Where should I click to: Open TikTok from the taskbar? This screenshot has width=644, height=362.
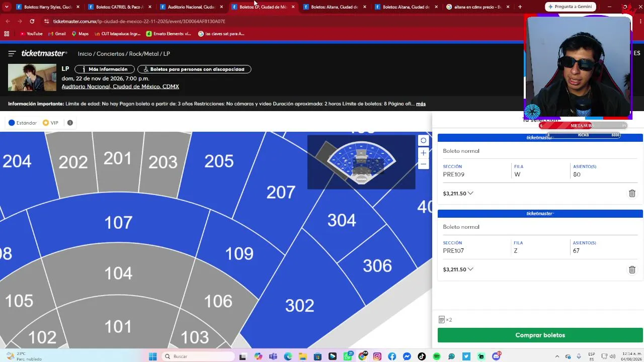click(x=422, y=356)
